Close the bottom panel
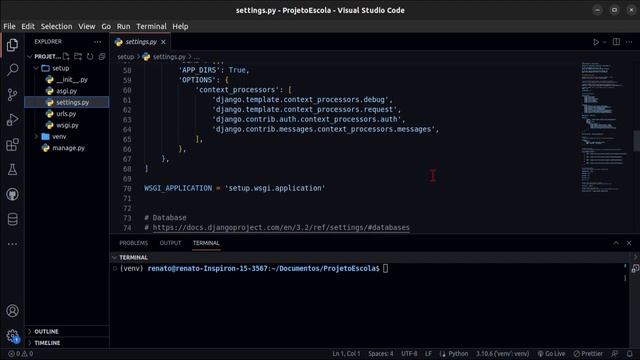The height and width of the screenshot is (360, 640). coord(629,243)
